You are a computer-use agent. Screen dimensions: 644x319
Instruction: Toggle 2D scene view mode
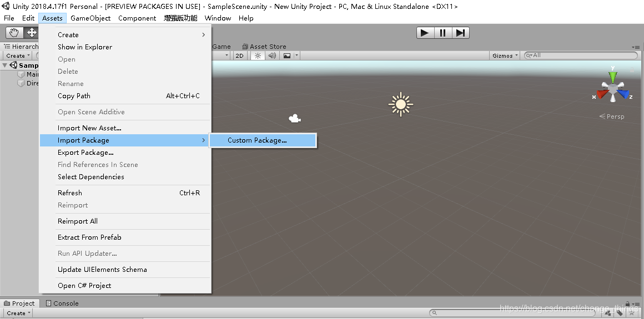(239, 55)
